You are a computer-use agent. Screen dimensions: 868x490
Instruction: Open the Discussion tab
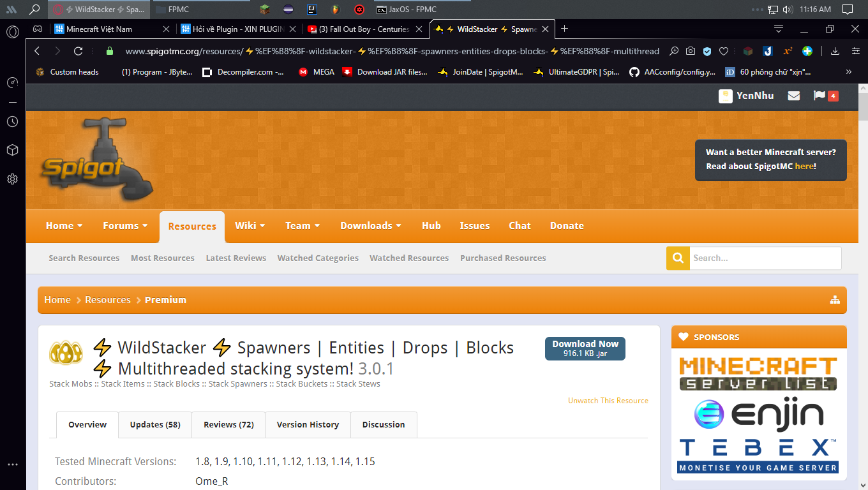tap(384, 425)
